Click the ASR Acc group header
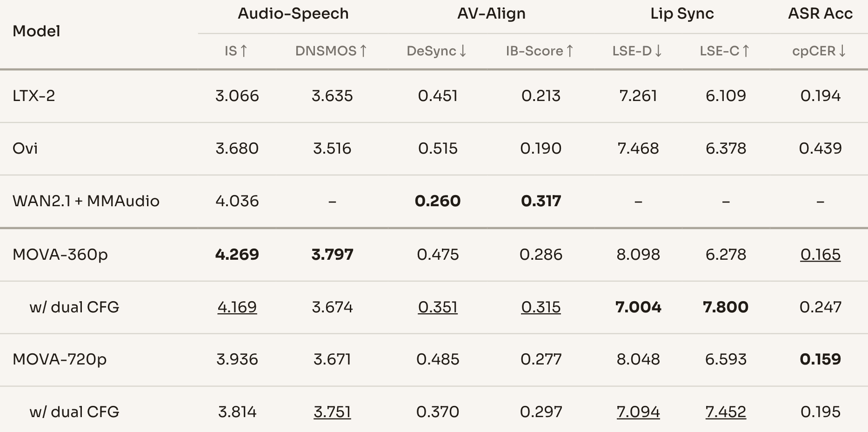Screen dimensions: 868x432 (820, 13)
